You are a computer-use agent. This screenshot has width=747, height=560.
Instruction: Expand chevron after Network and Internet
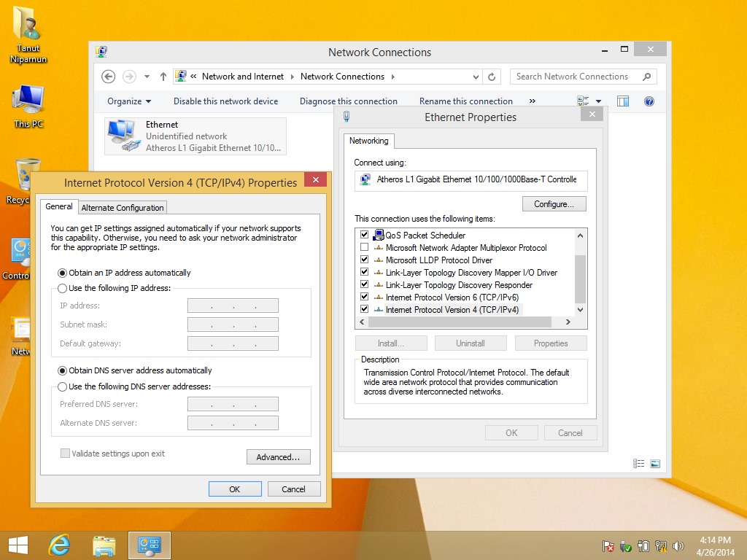[x=292, y=77]
